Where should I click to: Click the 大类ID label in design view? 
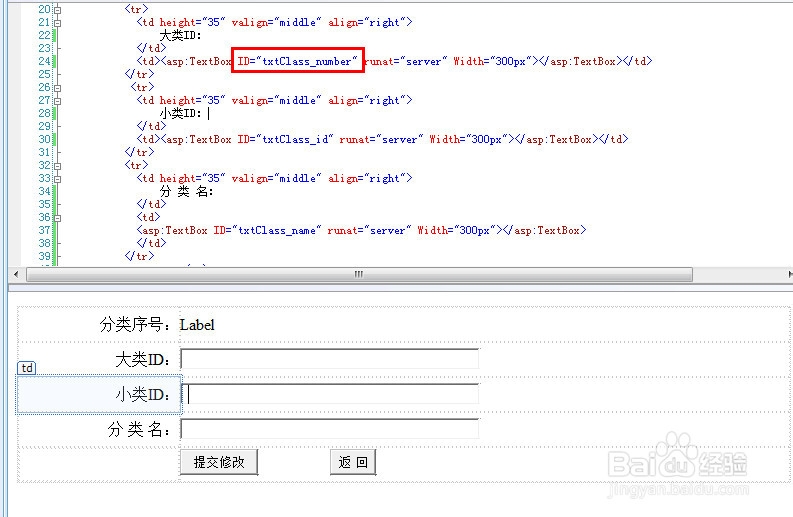tap(143, 360)
